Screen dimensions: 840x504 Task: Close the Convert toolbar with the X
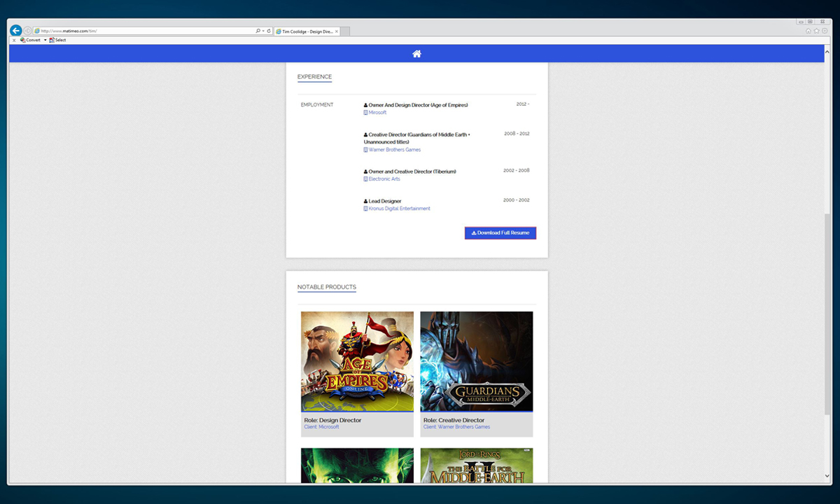pyautogui.click(x=14, y=40)
